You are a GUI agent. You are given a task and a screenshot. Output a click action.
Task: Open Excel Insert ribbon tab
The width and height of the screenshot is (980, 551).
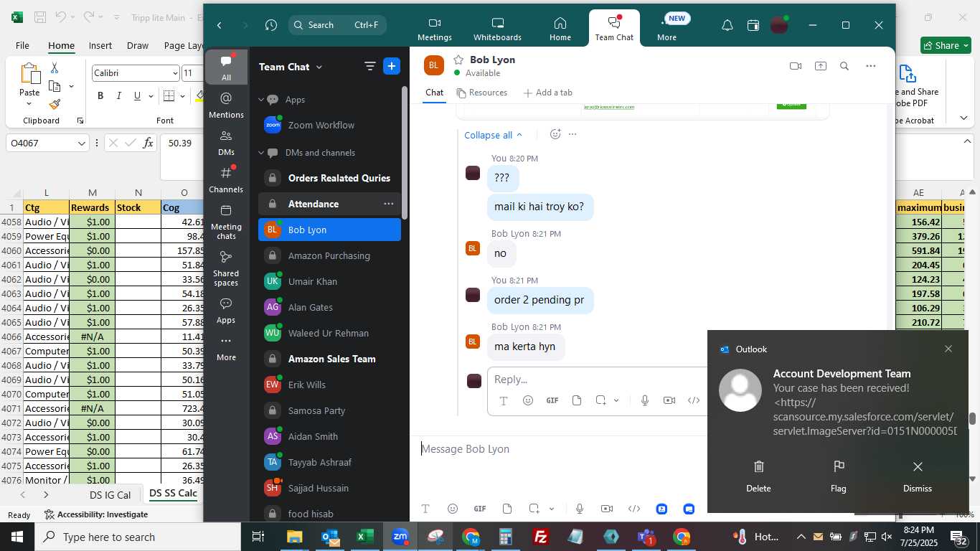[x=100, y=45]
